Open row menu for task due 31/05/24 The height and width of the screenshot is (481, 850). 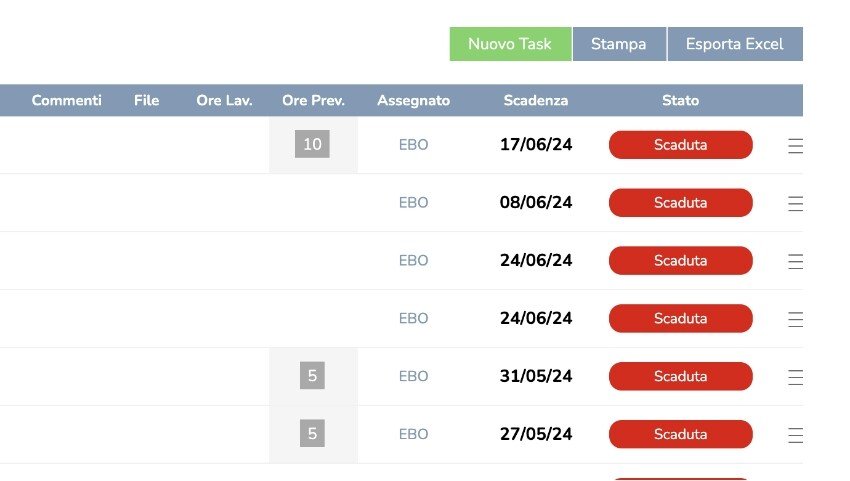tap(795, 378)
